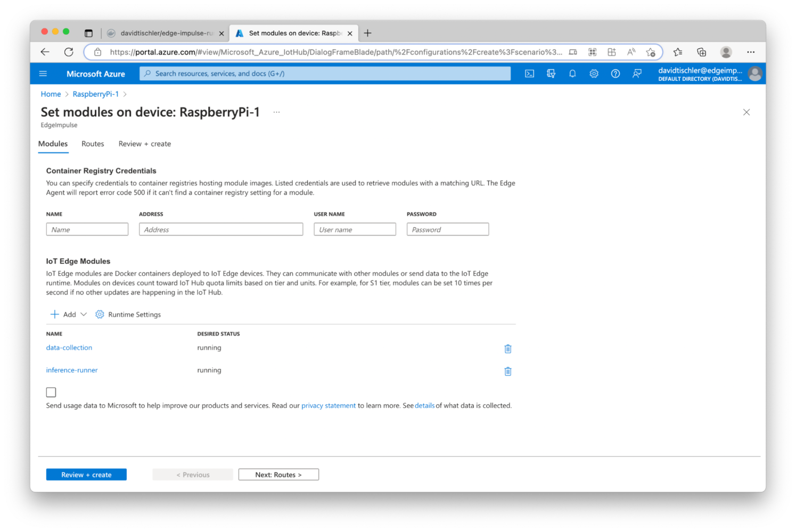Click the Next: Routes button
The image size is (796, 532).
(x=278, y=475)
